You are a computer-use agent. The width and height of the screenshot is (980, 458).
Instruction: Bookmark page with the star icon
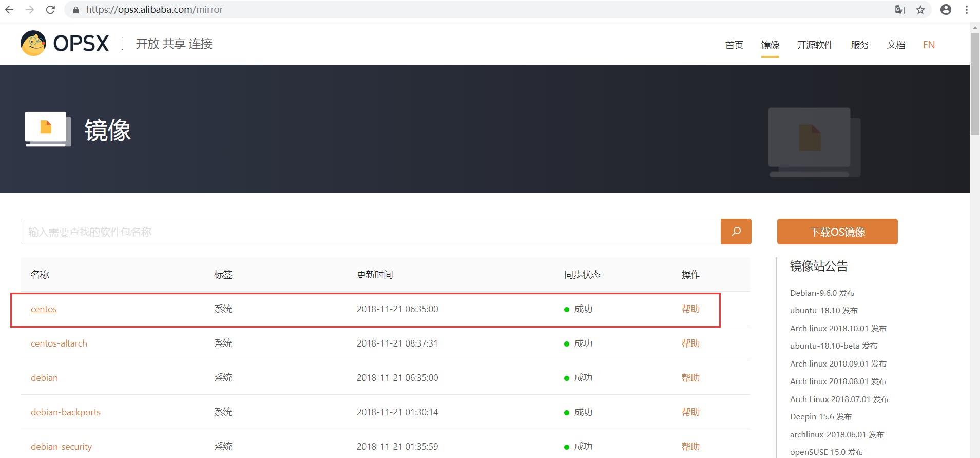click(x=920, y=10)
